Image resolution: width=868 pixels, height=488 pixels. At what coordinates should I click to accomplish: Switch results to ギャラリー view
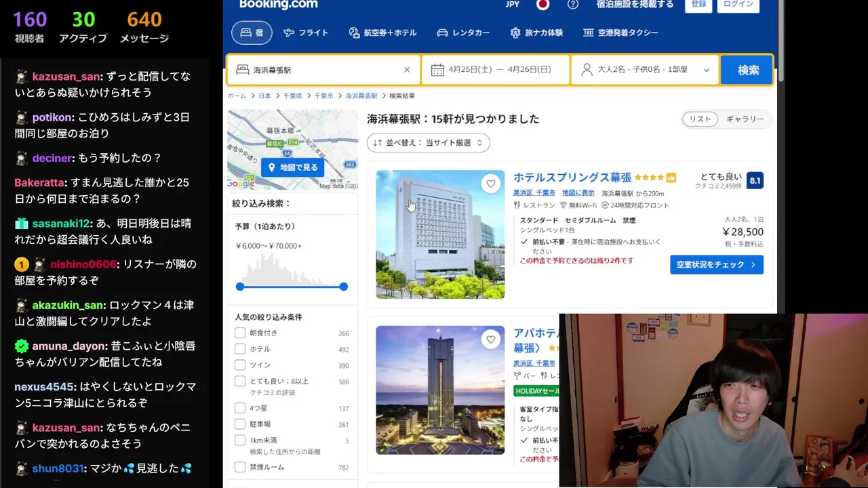coord(745,119)
